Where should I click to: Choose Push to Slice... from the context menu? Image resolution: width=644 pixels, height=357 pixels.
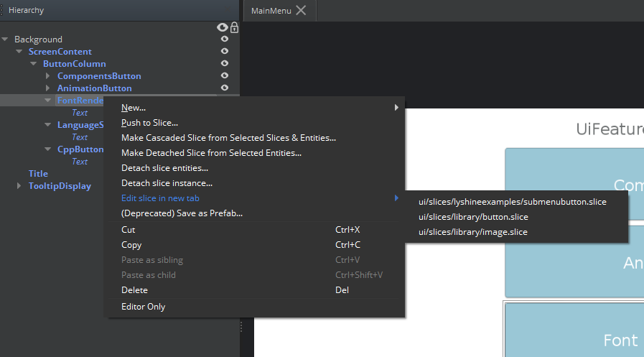[149, 123]
